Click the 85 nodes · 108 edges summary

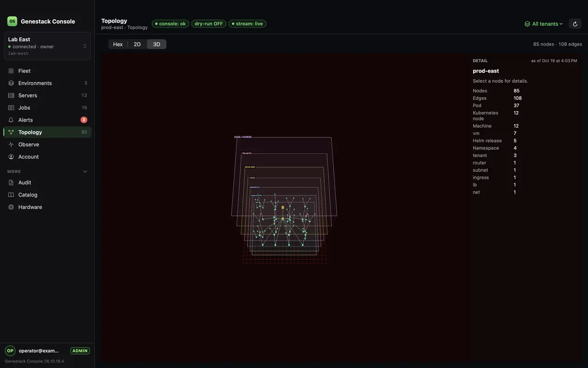pos(558,44)
